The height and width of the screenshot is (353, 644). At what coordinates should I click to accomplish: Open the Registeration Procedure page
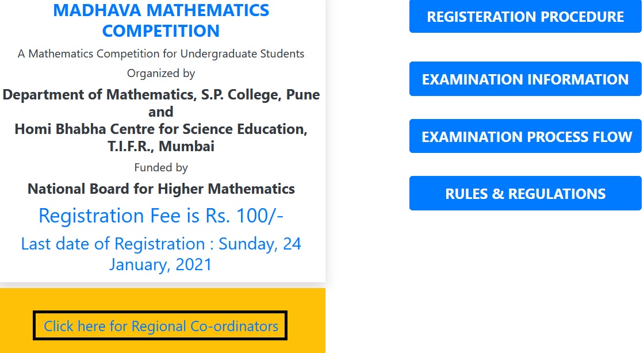[x=525, y=17]
